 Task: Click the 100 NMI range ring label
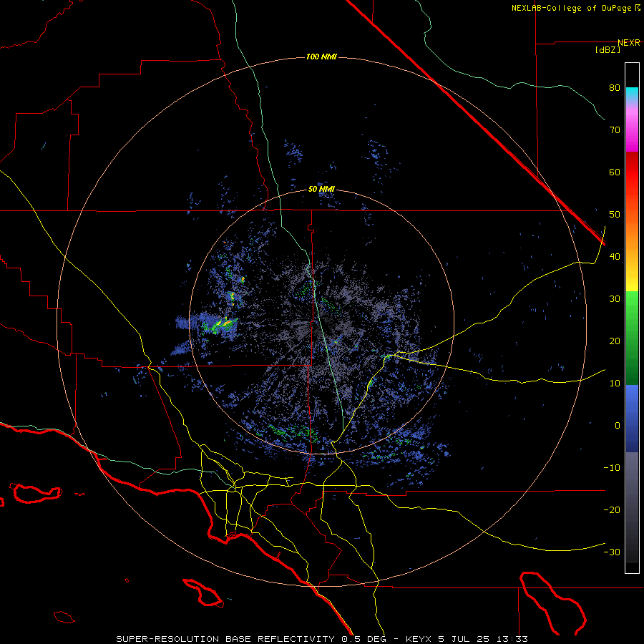pyautogui.click(x=321, y=57)
